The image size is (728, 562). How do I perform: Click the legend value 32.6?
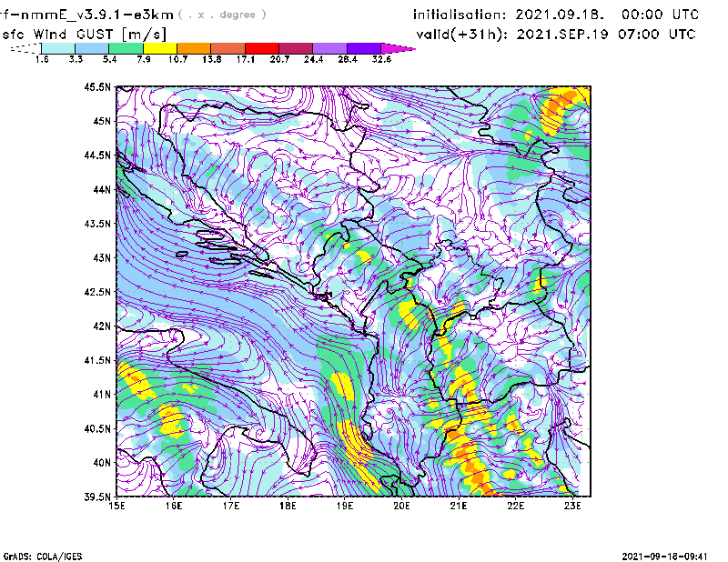click(x=381, y=59)
